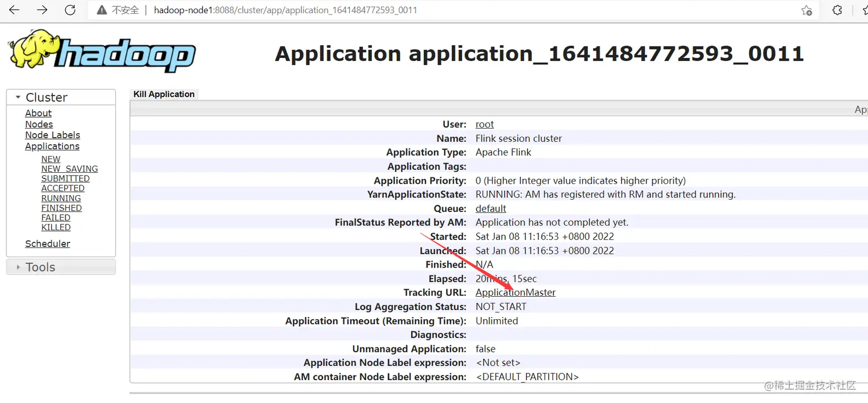Screen dimensions: 868x403
Task: Open the Nodes link
Action: coord(39,124)
